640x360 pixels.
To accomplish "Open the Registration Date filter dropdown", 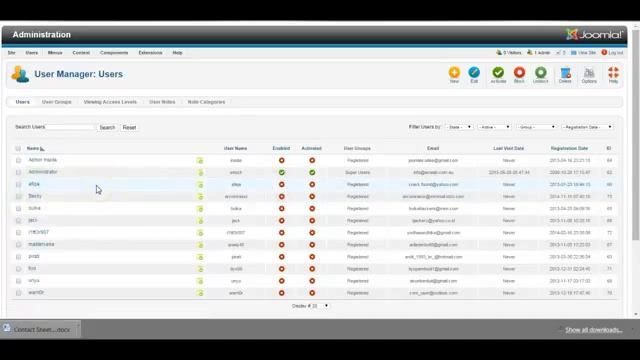I will (x=587, y=127).
